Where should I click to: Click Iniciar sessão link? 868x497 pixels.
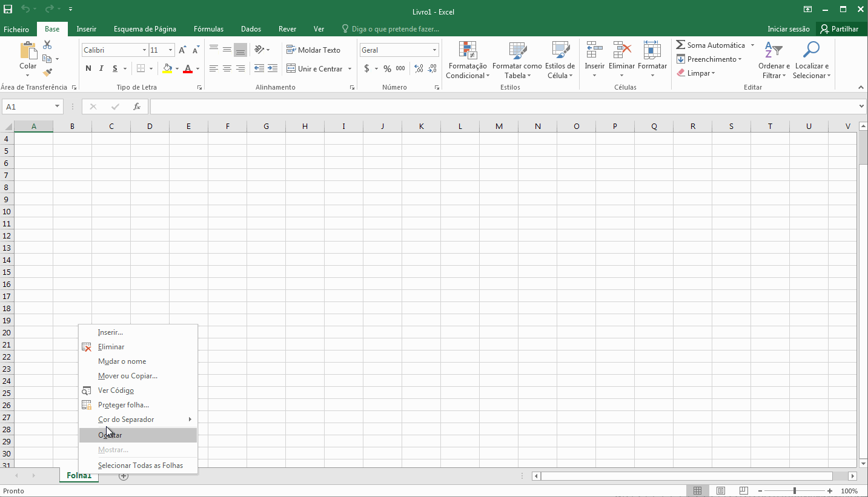788,29
